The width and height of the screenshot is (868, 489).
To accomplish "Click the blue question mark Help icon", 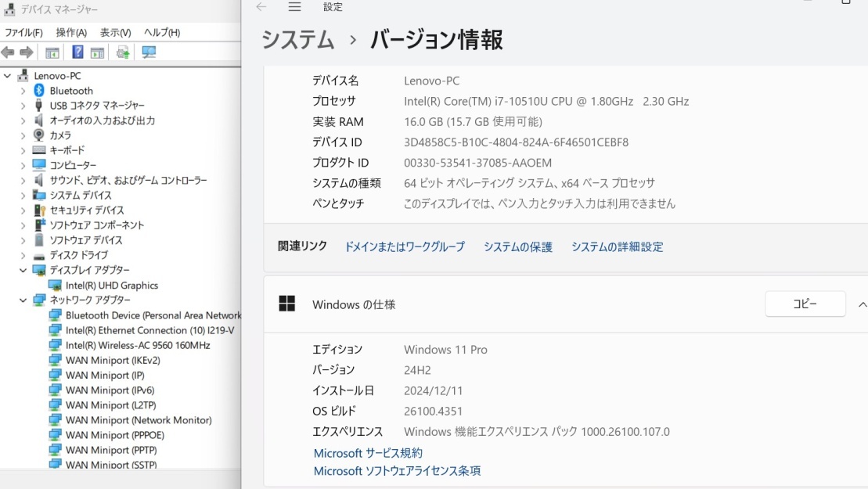I will point(77,52).
